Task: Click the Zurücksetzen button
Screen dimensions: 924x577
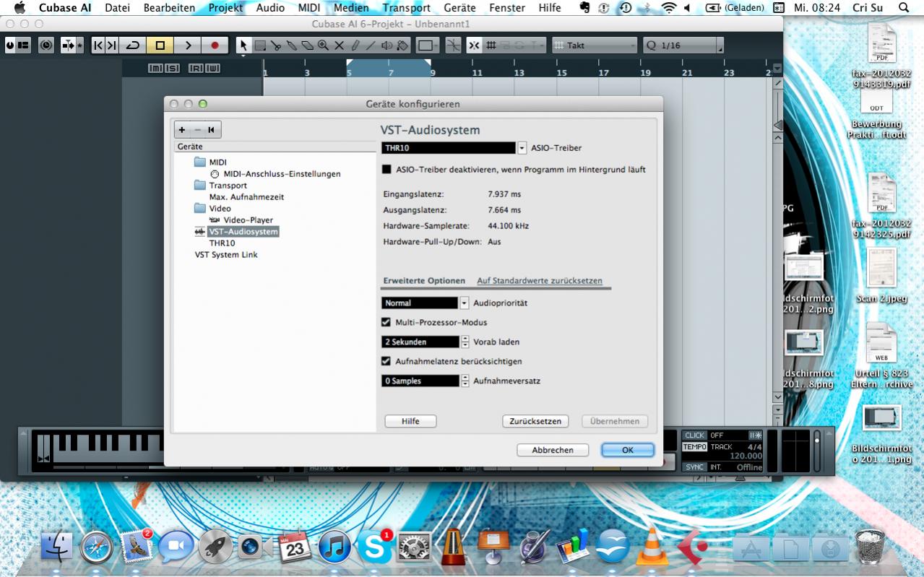Action: coord(535,421)
